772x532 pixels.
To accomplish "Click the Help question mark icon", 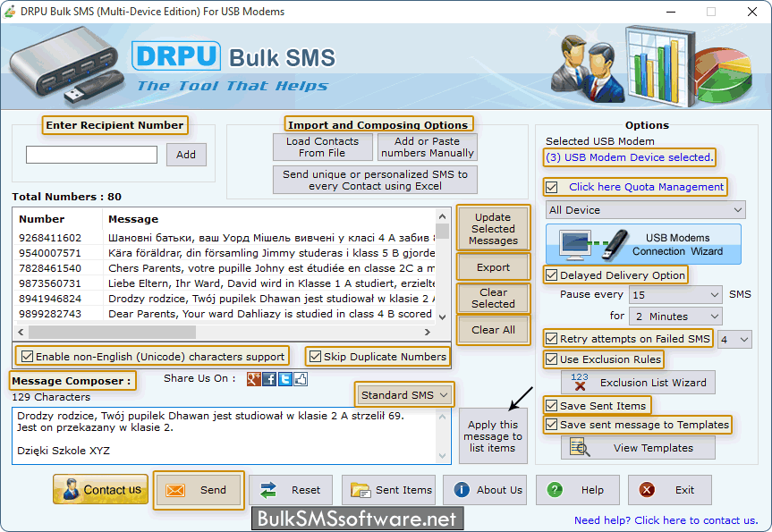I will click(555, 490).
